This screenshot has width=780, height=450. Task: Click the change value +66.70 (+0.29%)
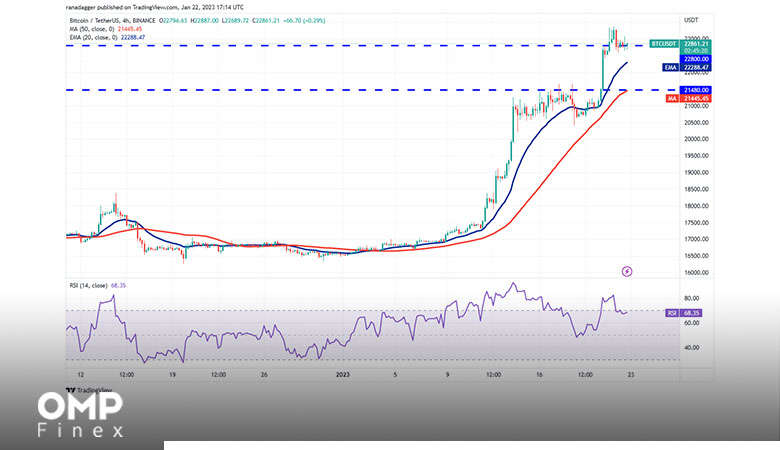coord(304,20)
